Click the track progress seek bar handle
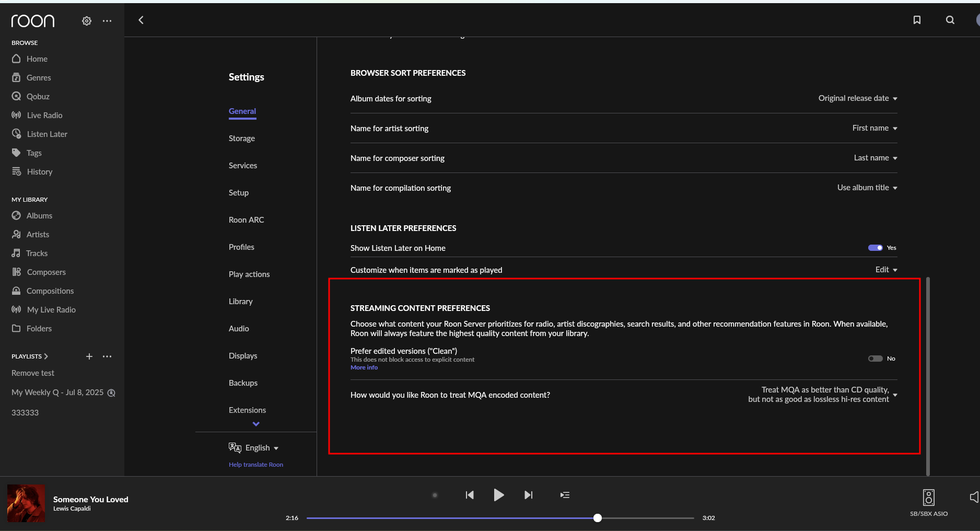980x531 pixels. pos(598,518)
